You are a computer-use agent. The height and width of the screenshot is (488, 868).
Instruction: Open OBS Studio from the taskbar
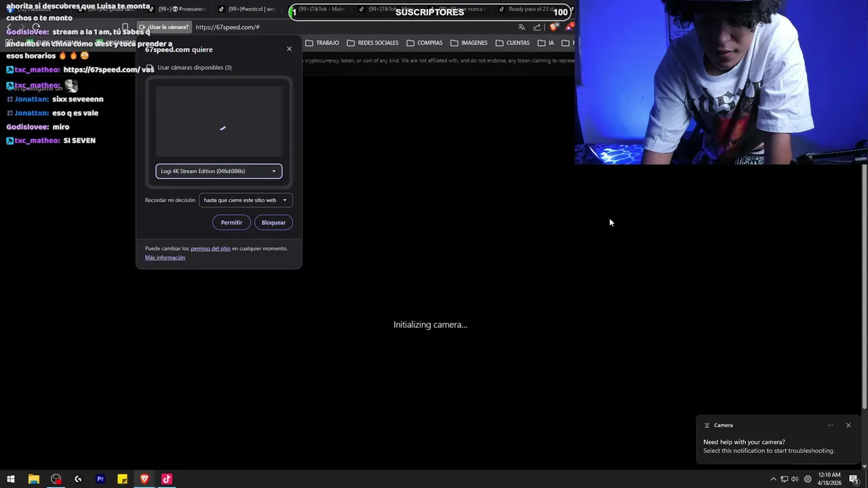(x=56, y=479)
